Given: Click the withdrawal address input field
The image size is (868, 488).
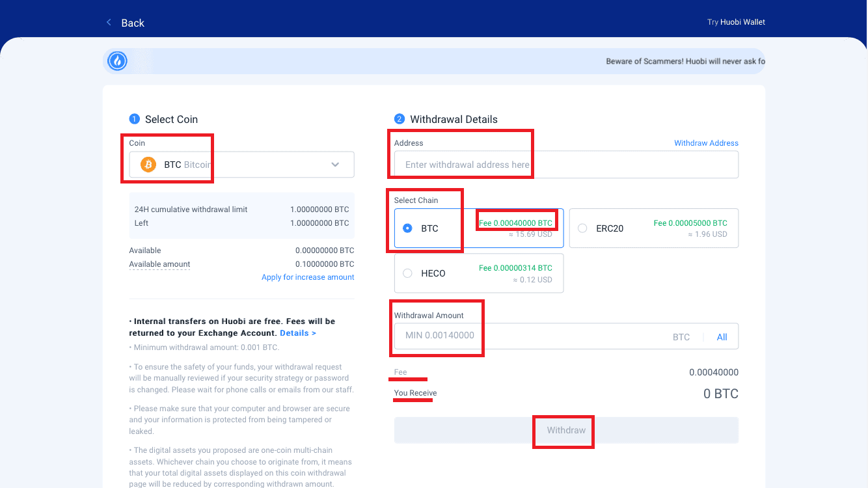Looking at the screenshot, I should point(566,165).
